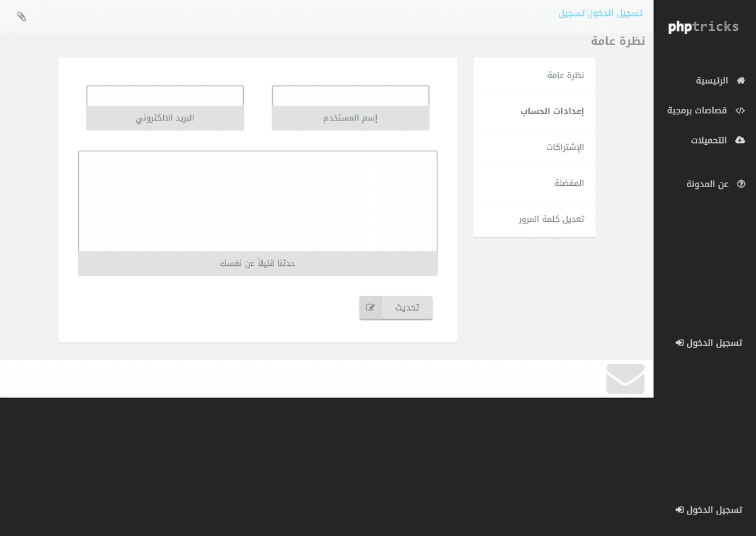Click the phptricks logo

tap(703, 26)
